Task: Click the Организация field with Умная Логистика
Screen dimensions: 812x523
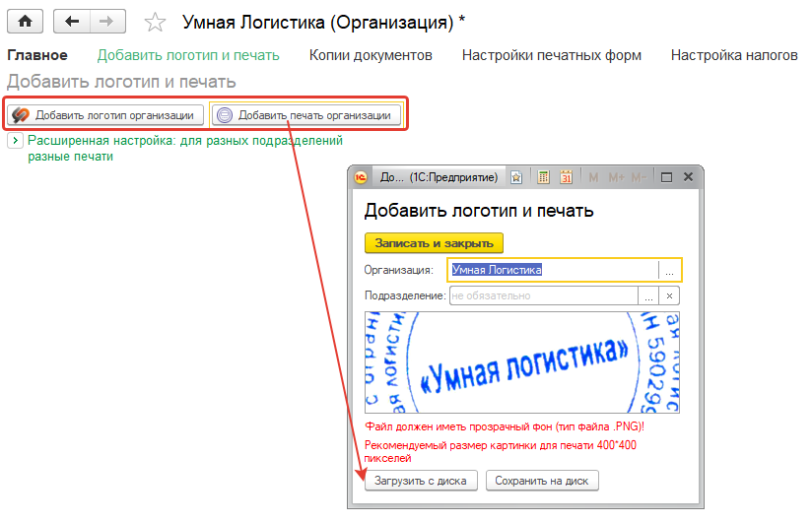Action: coord(553,270)
